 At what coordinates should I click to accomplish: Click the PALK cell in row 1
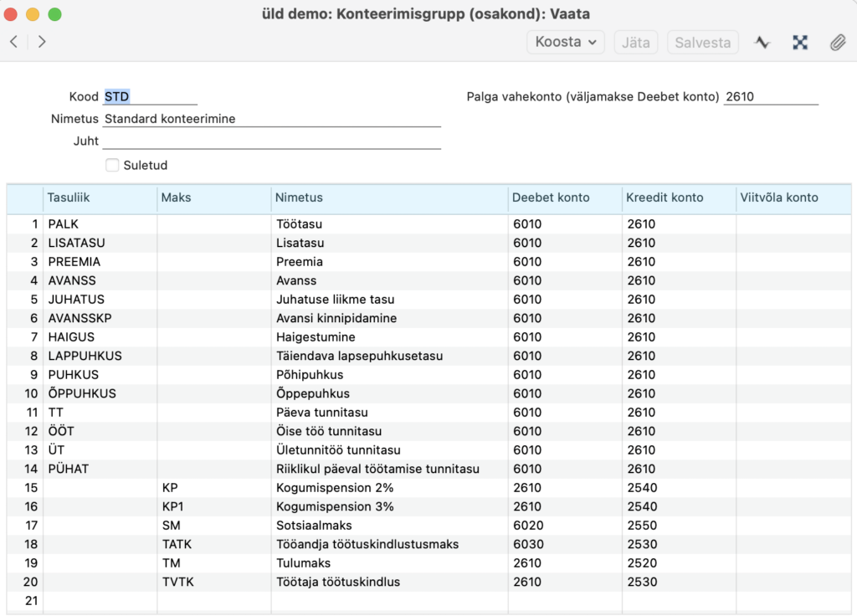click(x=100, y=224)
